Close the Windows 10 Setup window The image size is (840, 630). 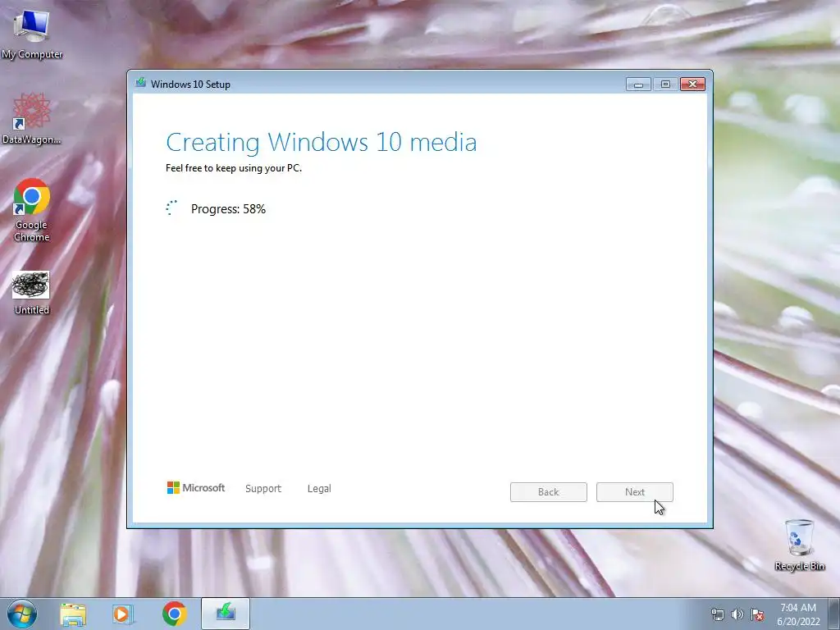click(692, 84)
